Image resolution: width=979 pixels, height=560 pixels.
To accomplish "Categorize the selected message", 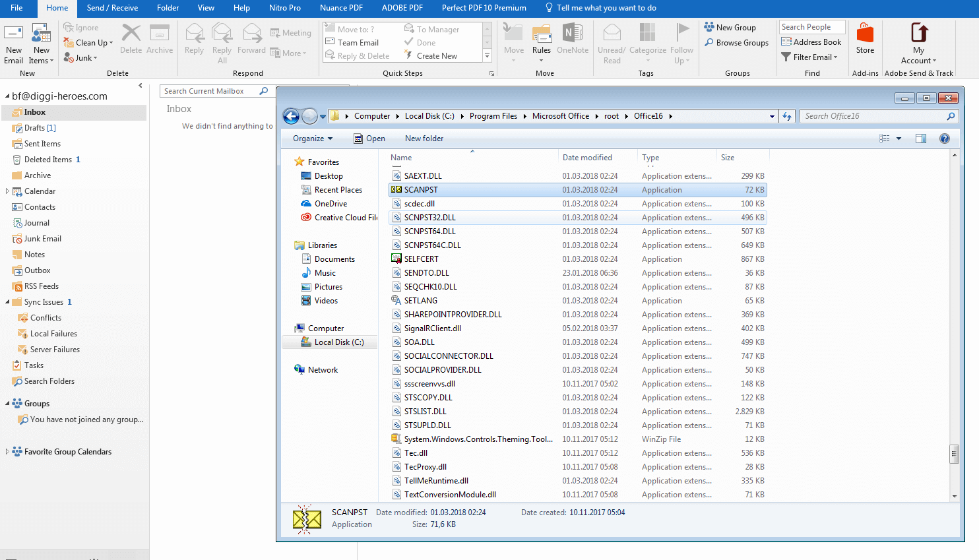I will point(647,41).
